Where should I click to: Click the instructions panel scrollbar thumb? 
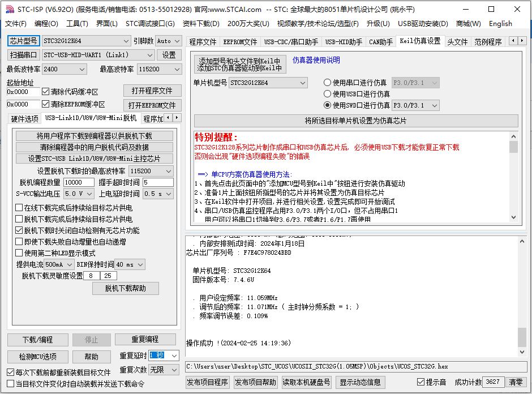click(x=514, y=147)
